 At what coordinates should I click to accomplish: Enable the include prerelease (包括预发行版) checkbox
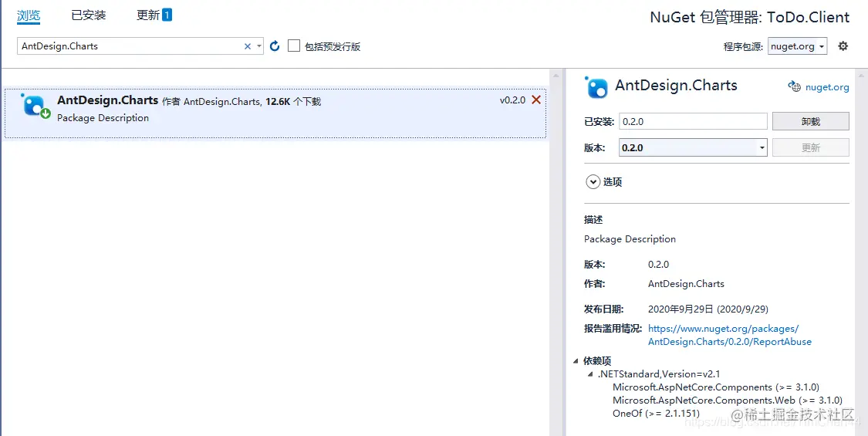pos(294,46)
